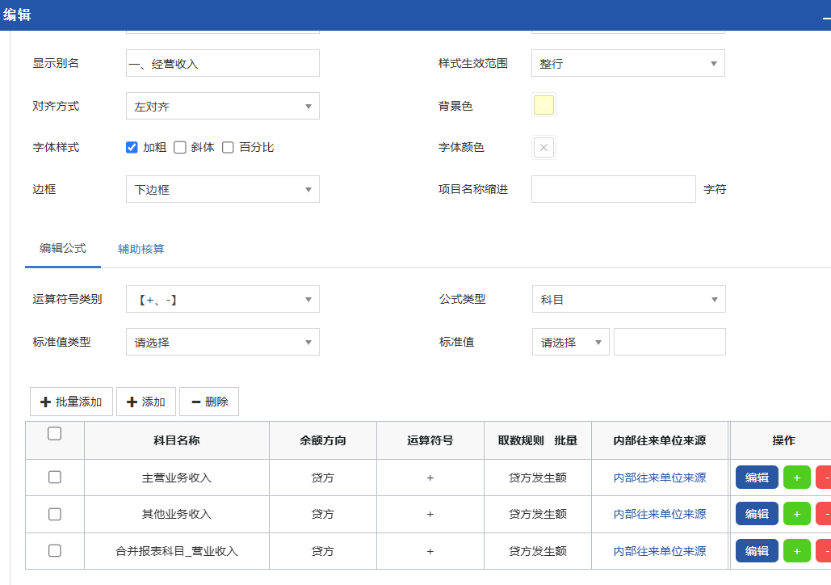Open the 运算符号类别 dropdown

pos(223,299)
